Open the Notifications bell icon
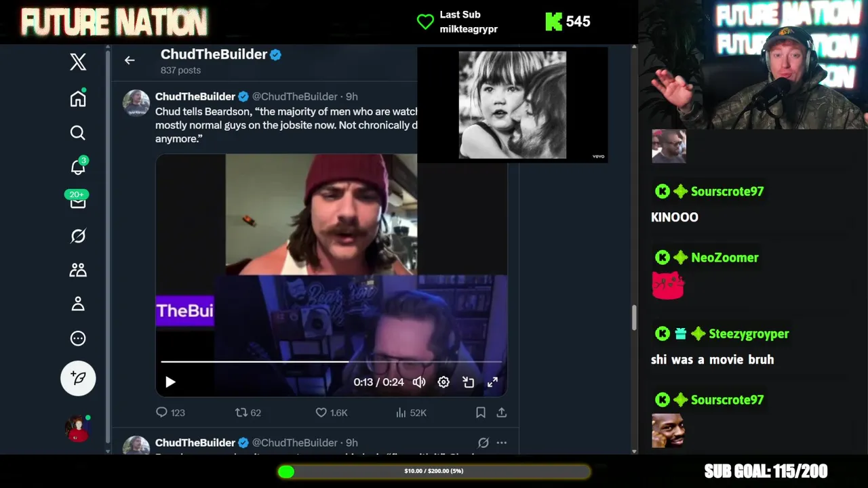 pyautogui.click(x=79, y=167)
